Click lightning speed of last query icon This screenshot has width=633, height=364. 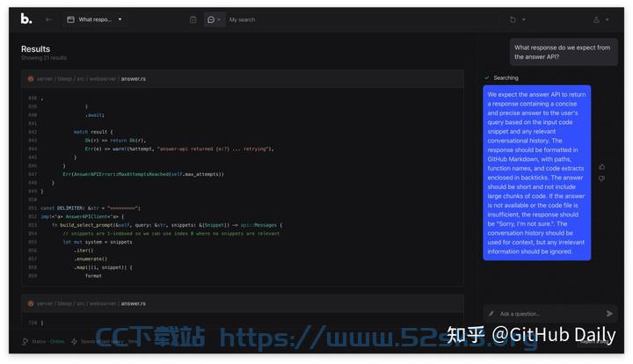coord(74,341)
